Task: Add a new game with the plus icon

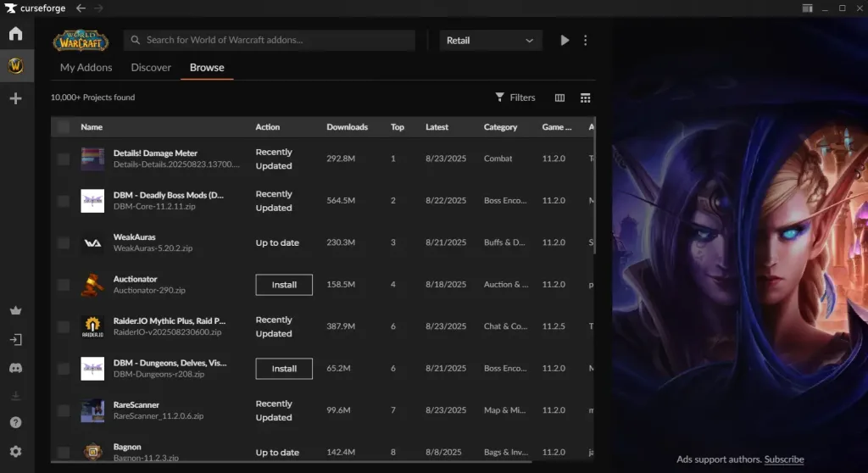Action: [15, 98]
